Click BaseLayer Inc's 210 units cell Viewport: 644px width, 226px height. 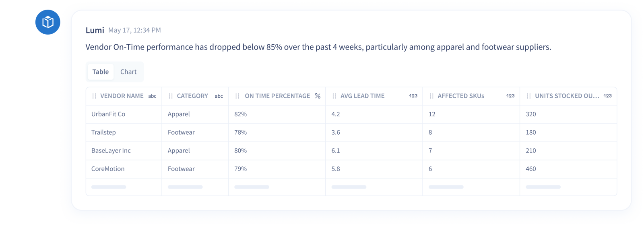pyautogui.click(x=568, y=151)
